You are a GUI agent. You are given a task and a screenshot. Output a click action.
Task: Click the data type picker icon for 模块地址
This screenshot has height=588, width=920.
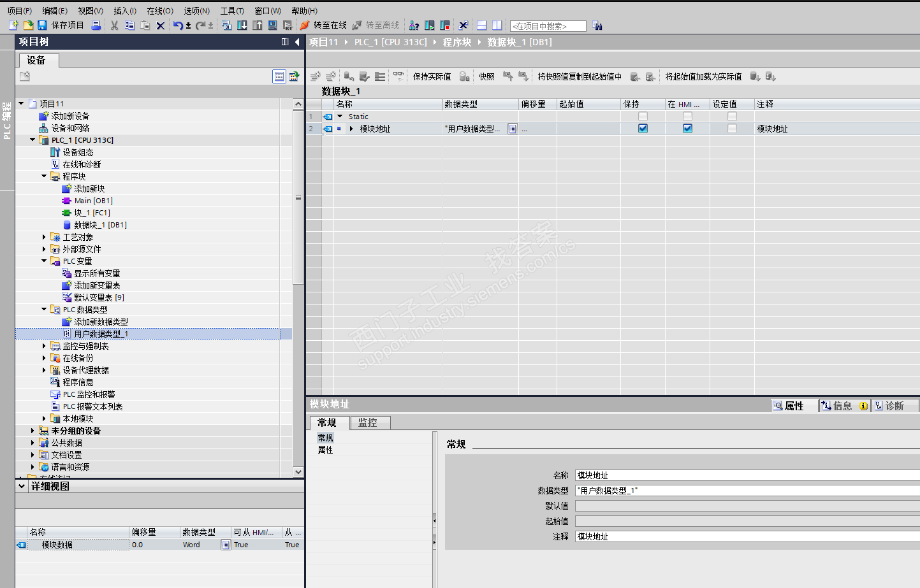pyautogui.click(x=513, y=129)
